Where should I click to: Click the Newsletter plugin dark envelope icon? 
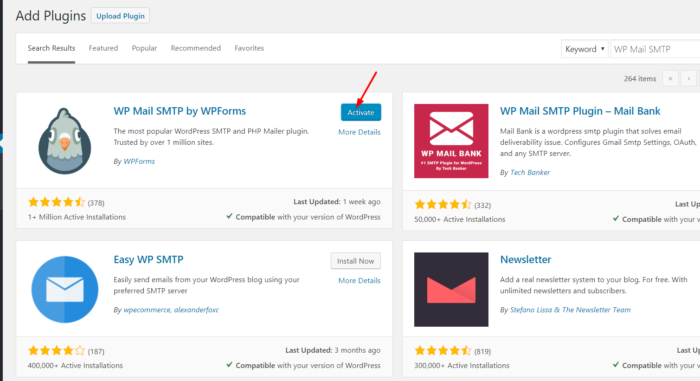pyautogui.click(x=451, y=289)
